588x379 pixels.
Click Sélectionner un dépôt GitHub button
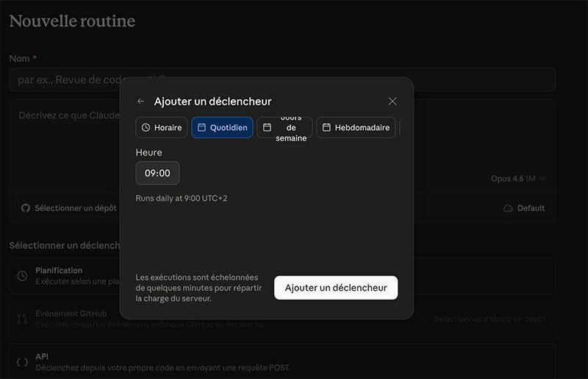pyautogui.click(x=69, y=208)
